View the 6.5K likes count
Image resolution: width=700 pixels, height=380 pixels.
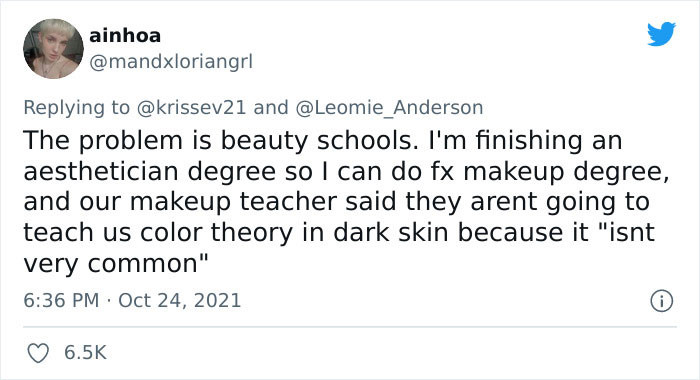pos(85,352)
